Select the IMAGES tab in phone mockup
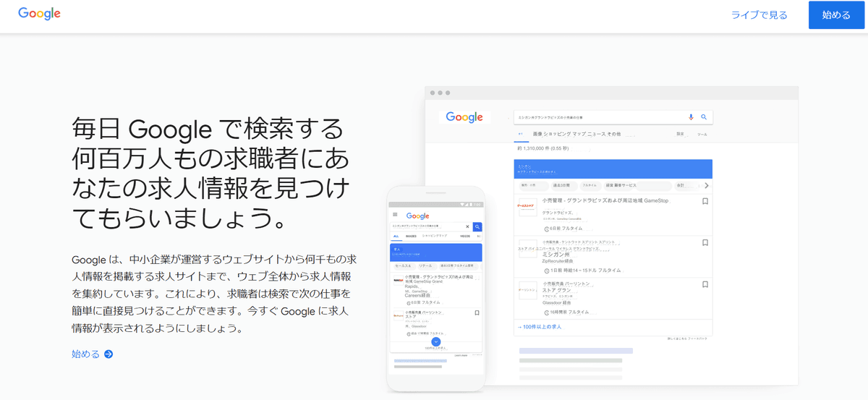Screen dimensions: 868x400 (411, 237)
